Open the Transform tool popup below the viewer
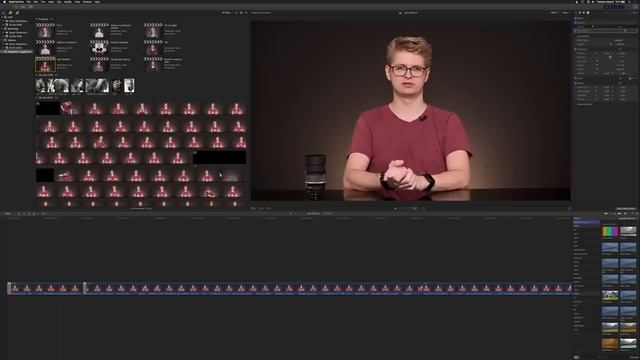Viewport: 640px width, 360px height. (x=253, y=208)
